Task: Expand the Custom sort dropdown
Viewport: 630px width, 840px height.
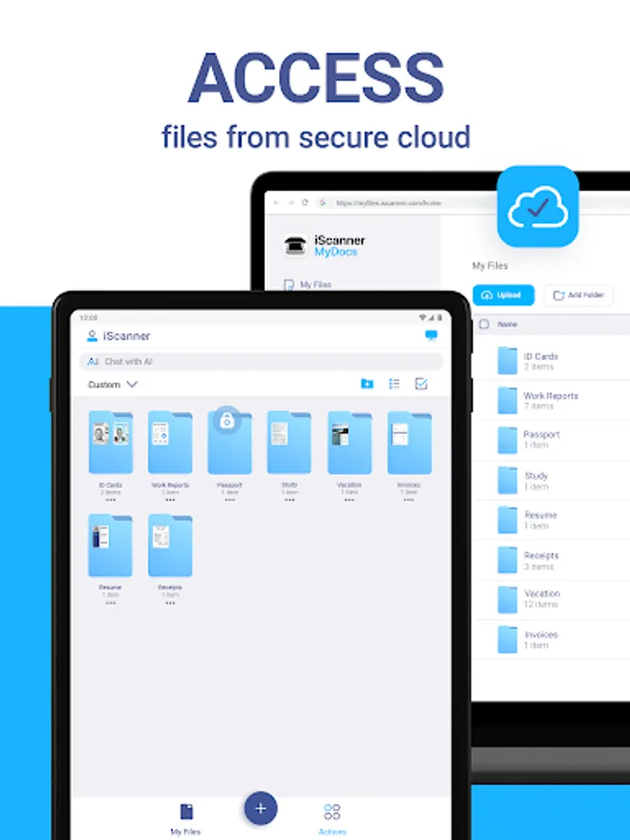Action: coord(113,385)
